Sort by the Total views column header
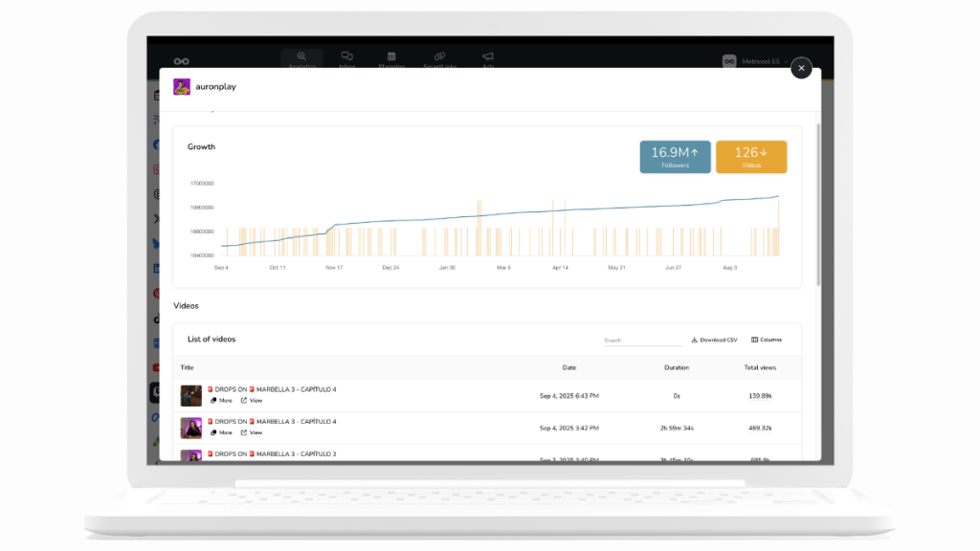 760,367
